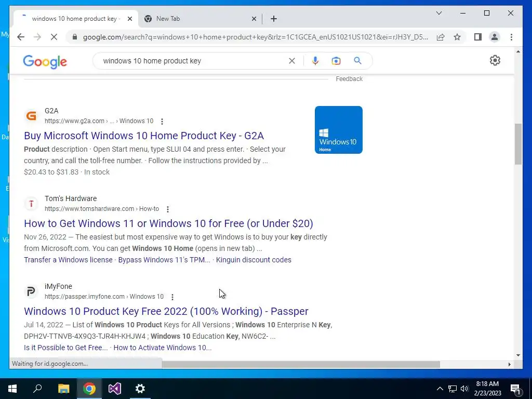
Task: Open Bypass Windows 11's TPM sitelink
Action: pyautogui.click(x=164, y=260)
